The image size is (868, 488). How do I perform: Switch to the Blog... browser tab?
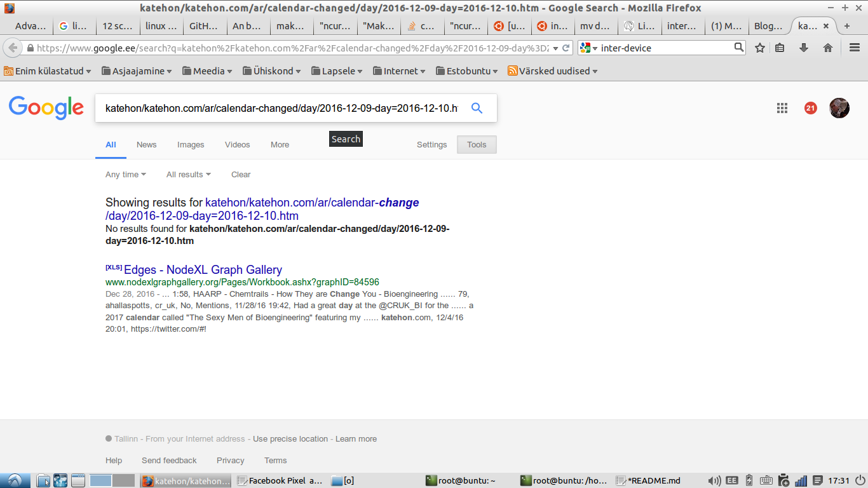[x=768, y=26]
